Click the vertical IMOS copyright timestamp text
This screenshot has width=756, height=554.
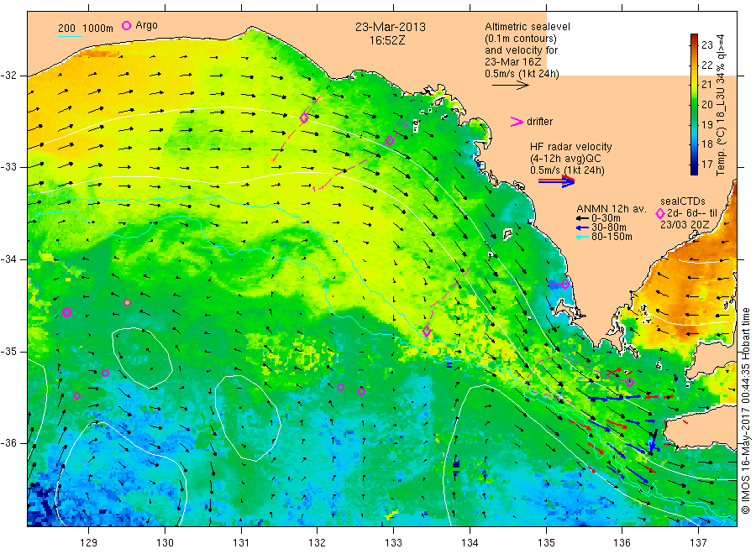click(746, 411)
